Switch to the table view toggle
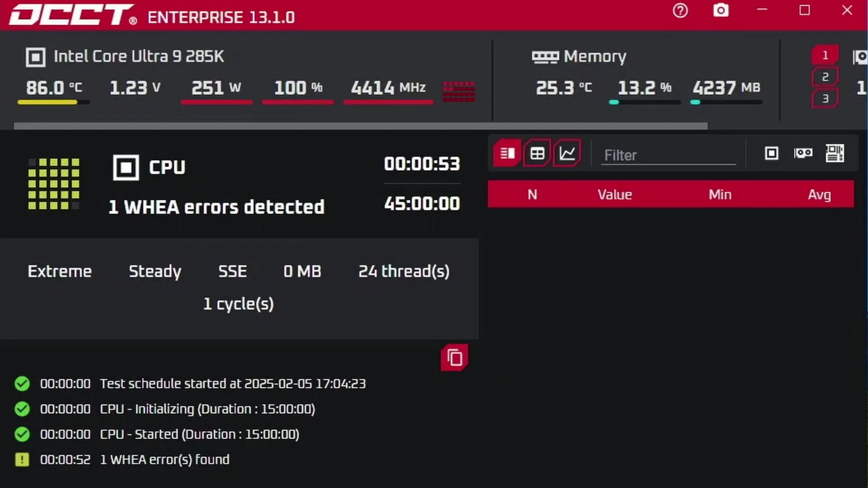Viewport: 868px width, 488px height. [x=537, y=154]
